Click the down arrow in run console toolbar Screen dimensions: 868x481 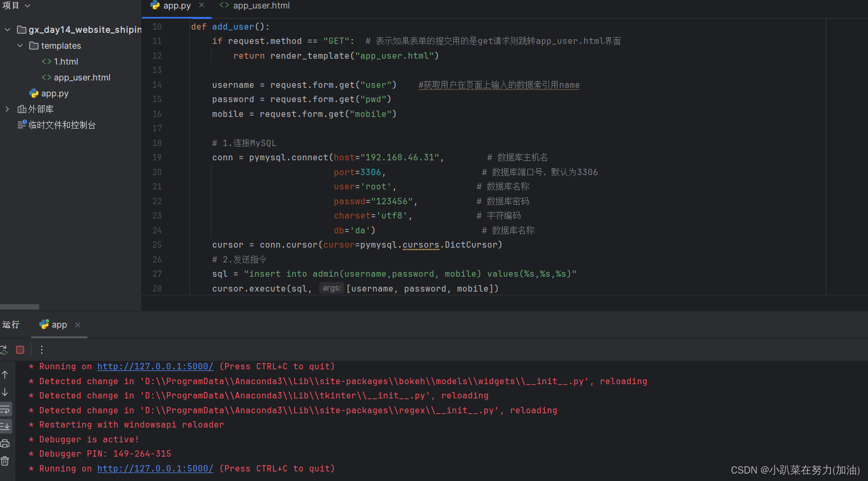pos(5,392)
